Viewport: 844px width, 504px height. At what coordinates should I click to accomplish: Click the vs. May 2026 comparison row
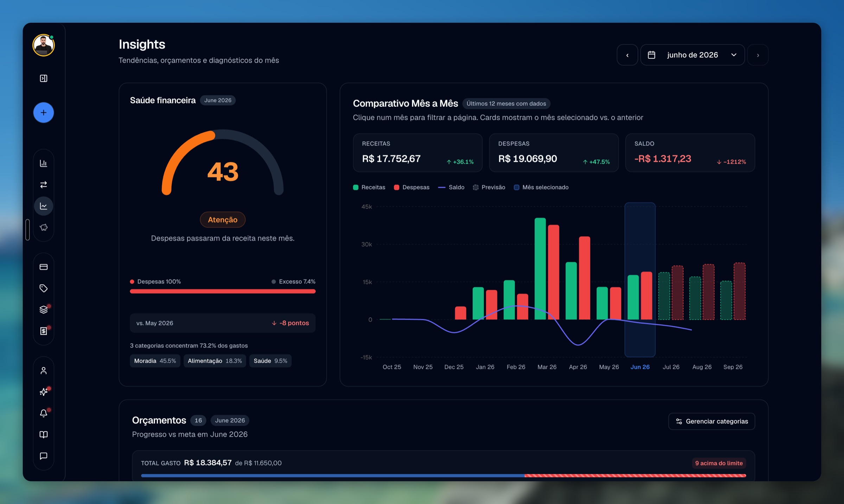tap(223, 323)
